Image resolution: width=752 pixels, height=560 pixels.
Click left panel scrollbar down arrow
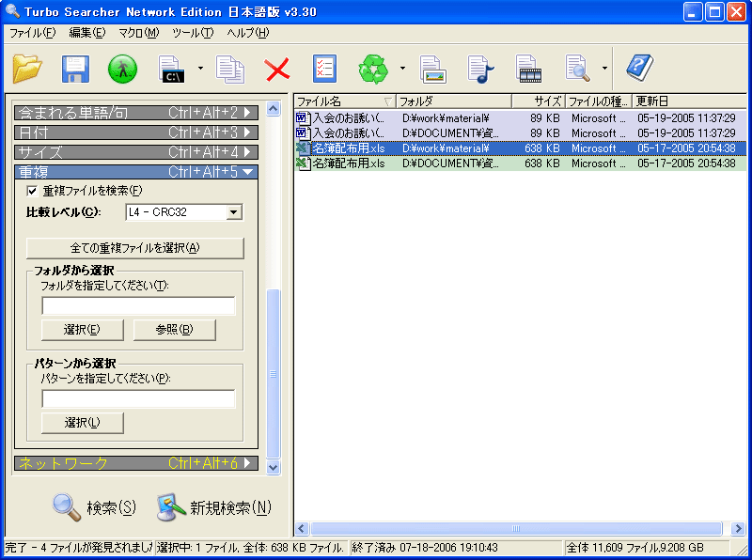pos(273,467)
